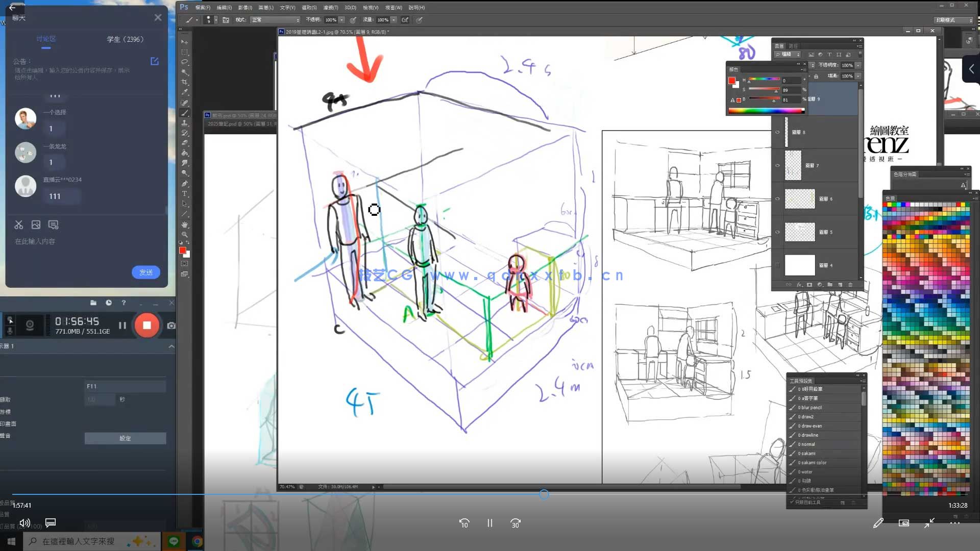The image size is (980, 551).
Task: Select the Move tool in Photoshop toolbar
Action: (x=184, y=42)
